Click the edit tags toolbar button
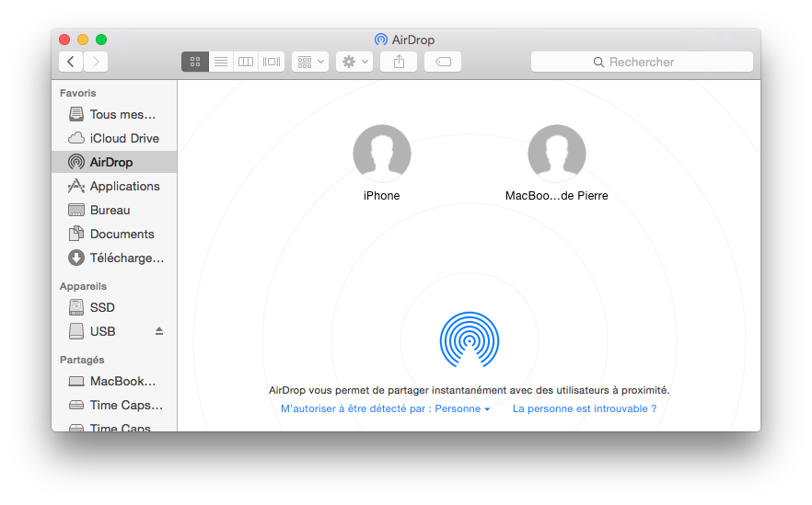Viewport: 812px width, 505px height. tap(443, 62)
